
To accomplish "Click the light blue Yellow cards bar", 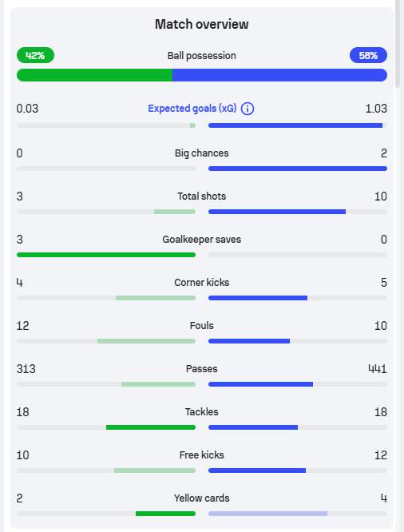I will tap(268, 514).
